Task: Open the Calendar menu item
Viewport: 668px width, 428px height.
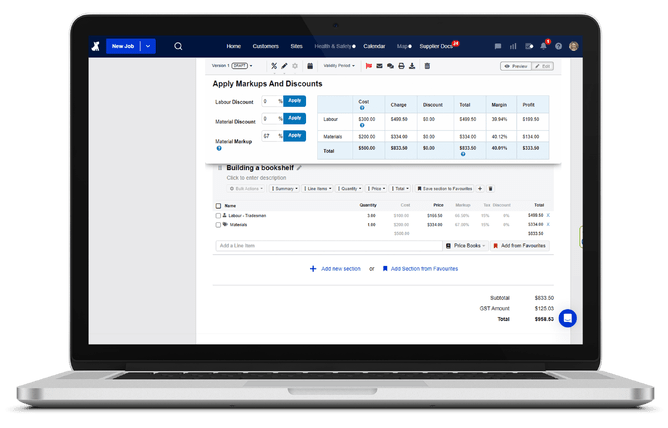Action: click(375, 46)
